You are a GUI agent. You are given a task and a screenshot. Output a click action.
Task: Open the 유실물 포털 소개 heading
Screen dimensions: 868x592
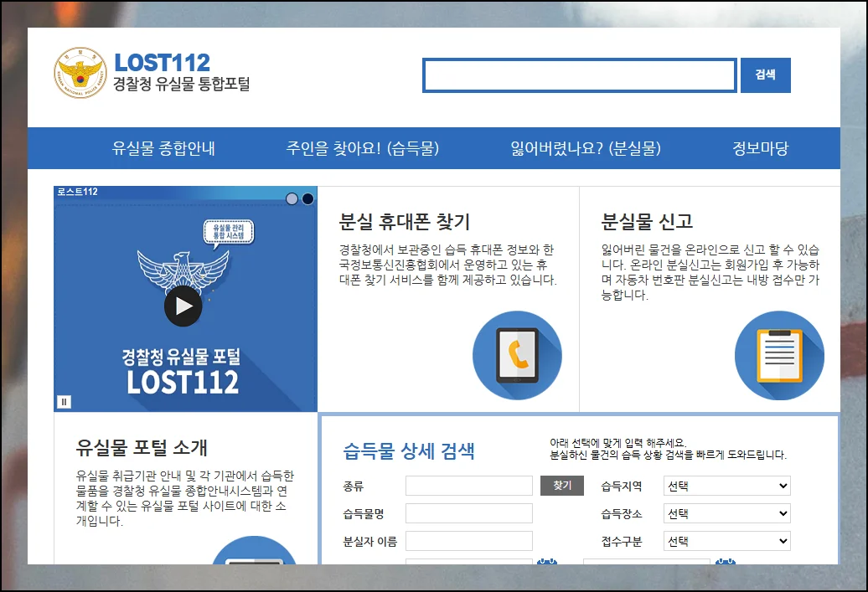click(x=142, y=448)
